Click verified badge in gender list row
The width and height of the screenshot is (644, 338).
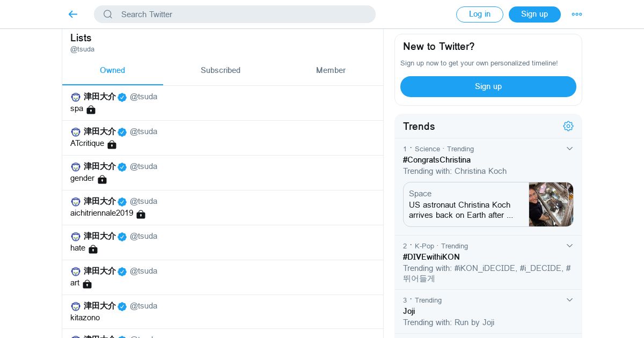pos(122,167)
